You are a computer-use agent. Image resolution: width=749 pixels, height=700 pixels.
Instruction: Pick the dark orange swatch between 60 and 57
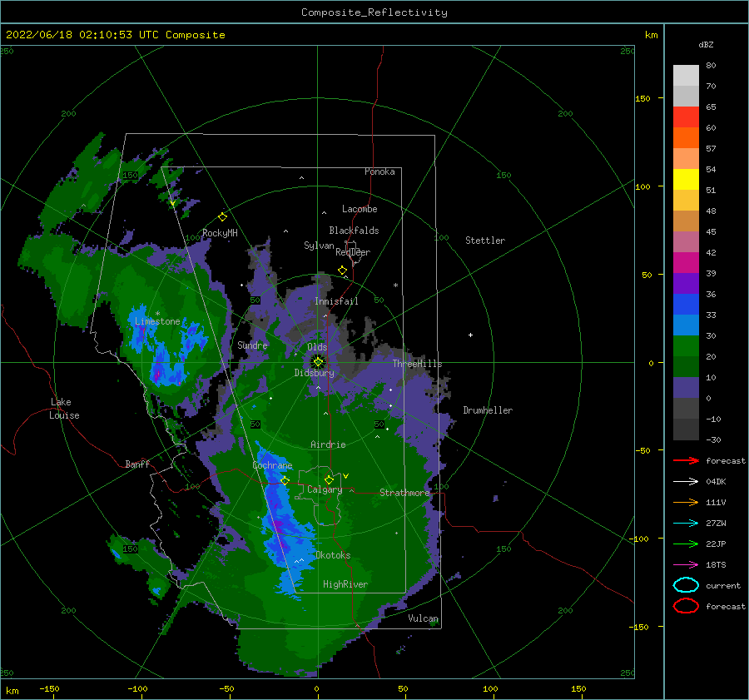(686, 138)
